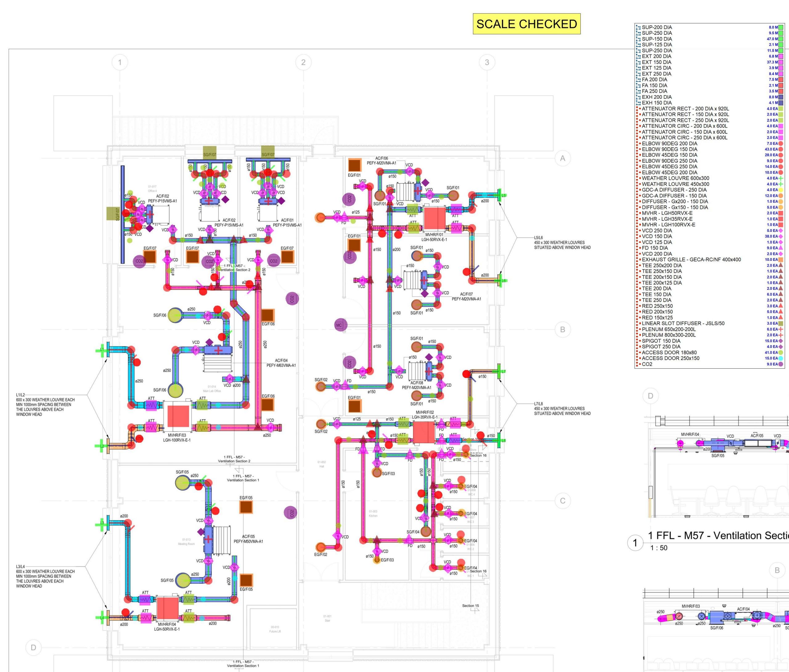Select the red plus symbol for PLENUM 800x300-200L
This screenshot has height=672, width=789.
pyautogui.click(x=781, y=335)
